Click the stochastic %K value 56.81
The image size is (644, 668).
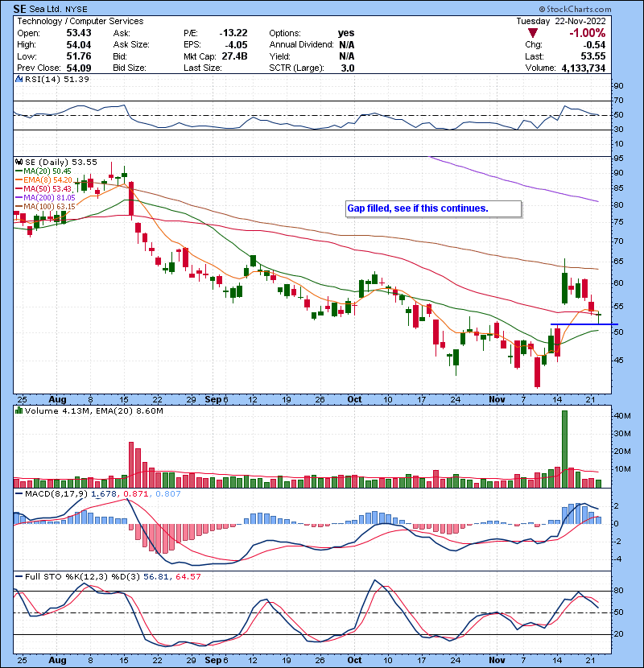(x=156, y=576)
